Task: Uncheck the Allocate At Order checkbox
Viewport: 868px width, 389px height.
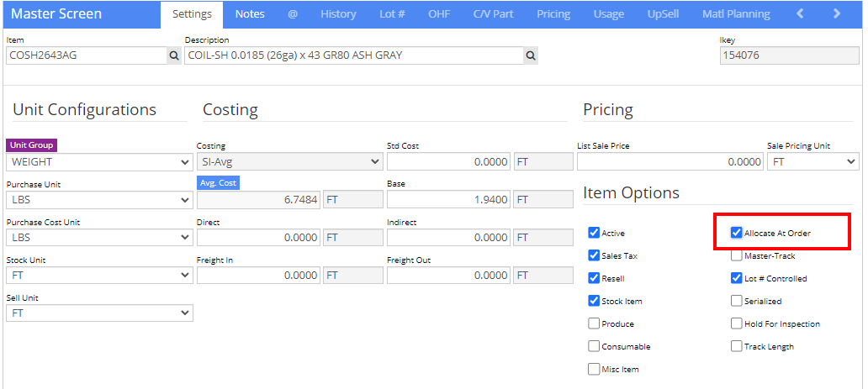Action: 737,233
